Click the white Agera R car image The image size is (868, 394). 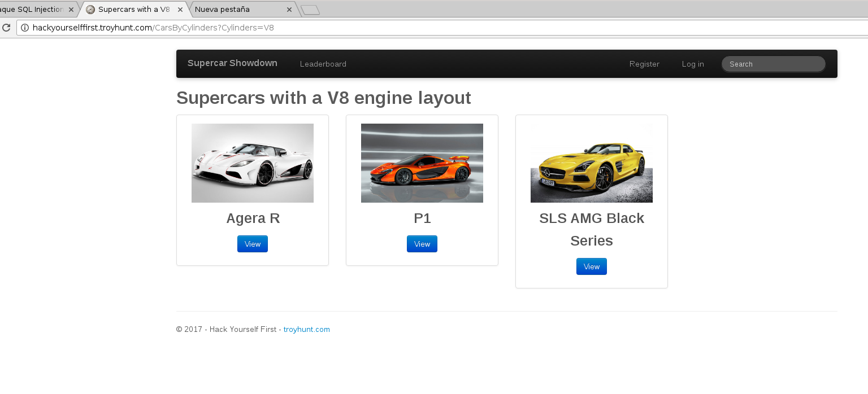point(253,163)
